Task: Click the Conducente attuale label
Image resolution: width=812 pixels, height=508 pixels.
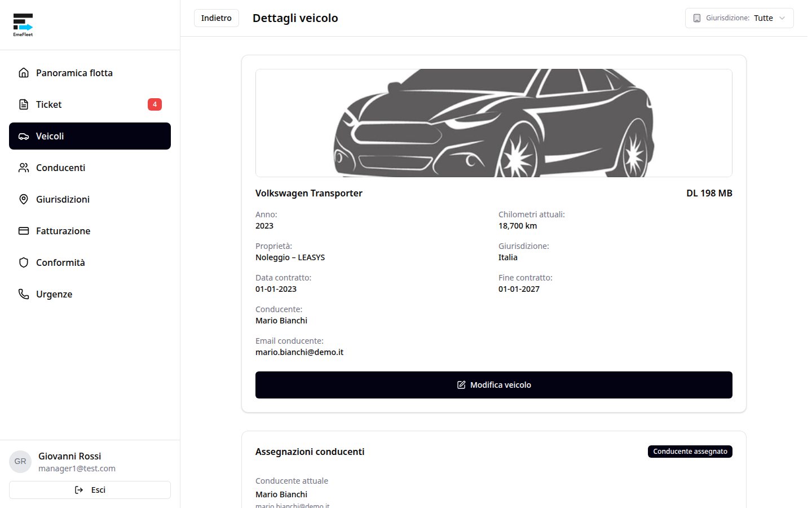Action: (292, 481)
